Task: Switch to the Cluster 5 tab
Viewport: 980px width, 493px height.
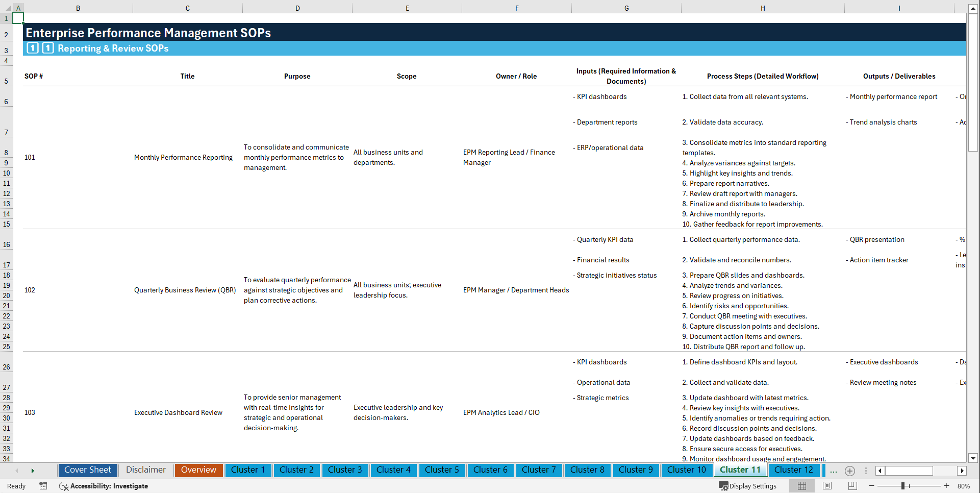Action: pos(442,470)
